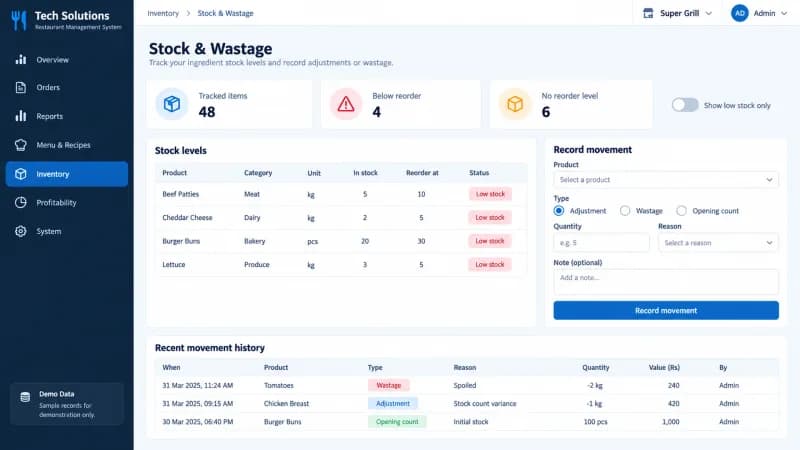This screenshot has width=800, height=450.
Task: Click the Bakery category cell
Action: point(255,241)
